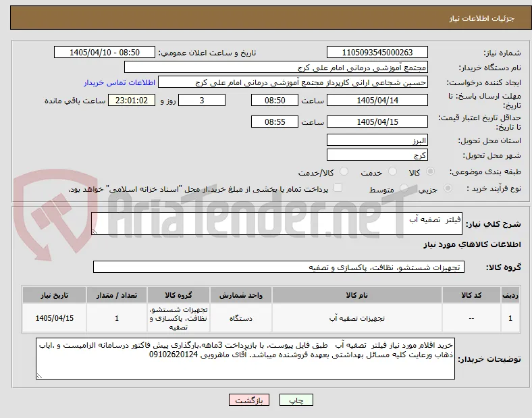Click the توضیحات خریدار text area
This screenshot has width=532, height=418.
(x=245, y=359)
